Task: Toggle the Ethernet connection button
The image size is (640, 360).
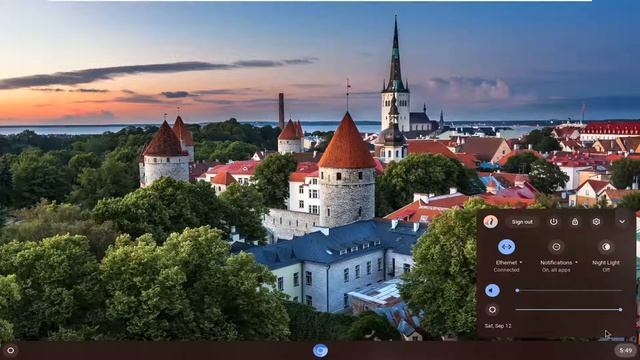Action: 507,247
